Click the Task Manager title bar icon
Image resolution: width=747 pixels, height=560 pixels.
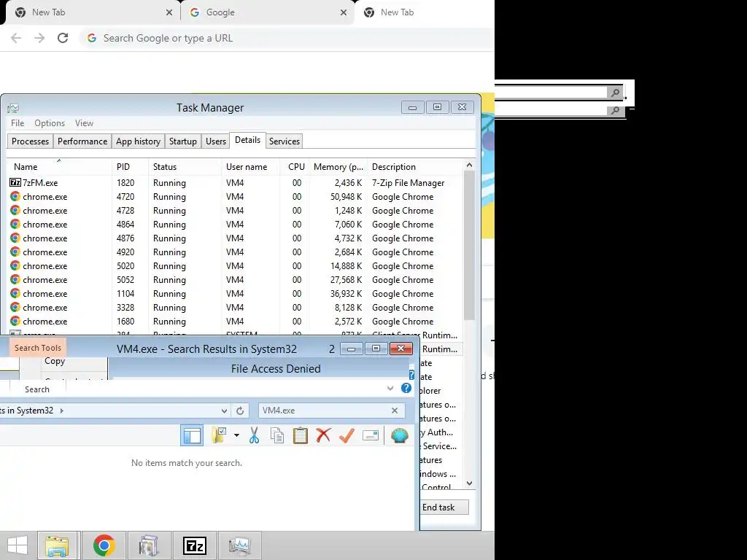tap(13, 108)
